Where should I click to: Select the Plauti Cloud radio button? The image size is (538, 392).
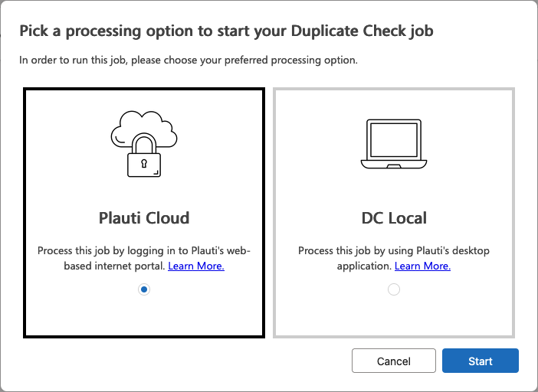(x=144, y=289)
